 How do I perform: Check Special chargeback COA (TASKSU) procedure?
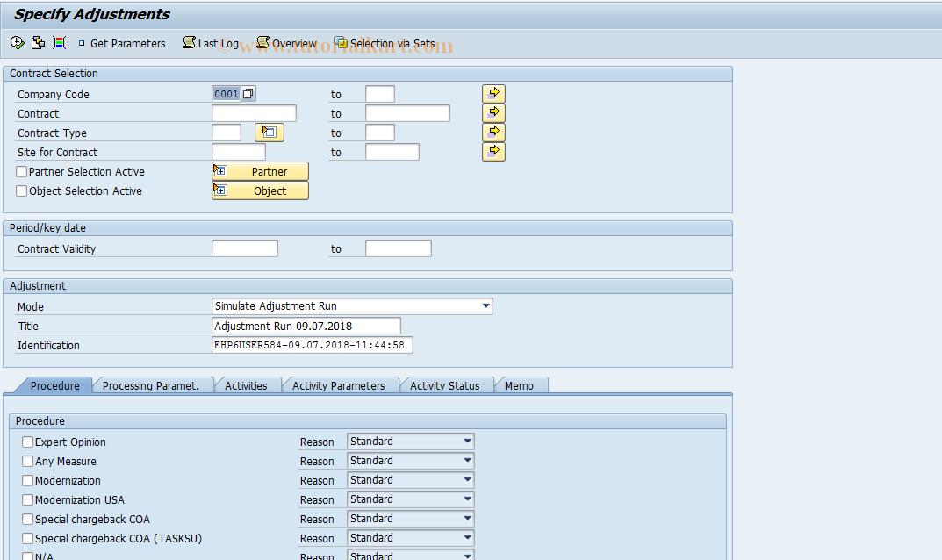tap(27, 538)
